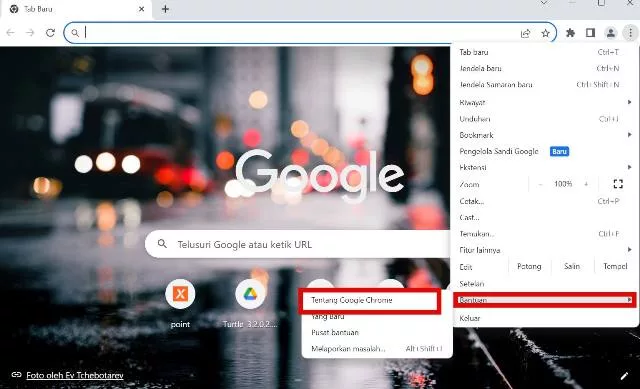Screen dimensions: 640x389
Task: Reload the page with the refresh icon
Action: [50, 33]
